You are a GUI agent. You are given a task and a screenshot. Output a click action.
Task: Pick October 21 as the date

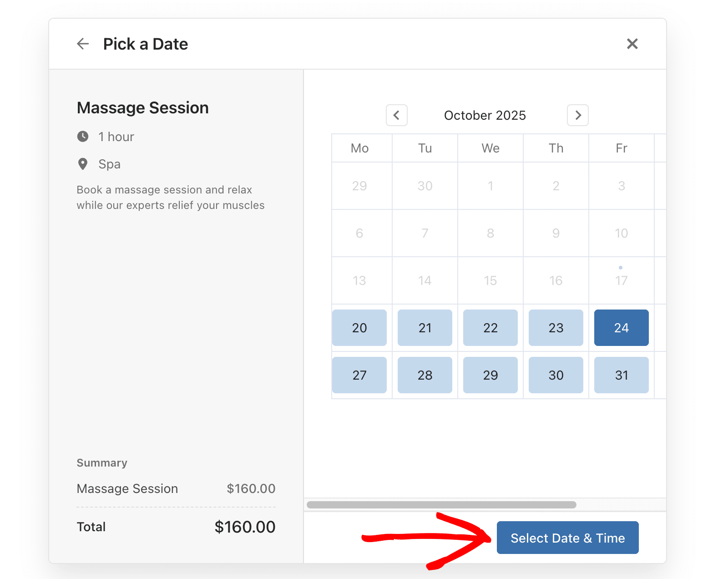point(425,328)
